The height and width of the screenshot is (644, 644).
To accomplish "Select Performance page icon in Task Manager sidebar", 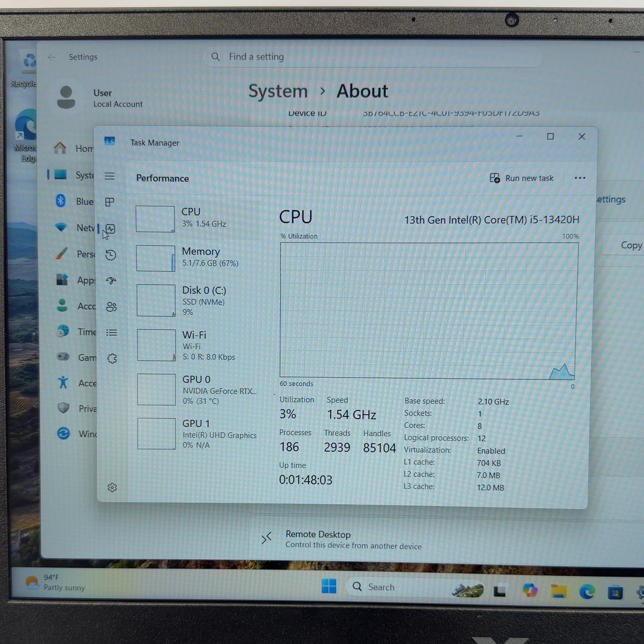I will point(111,229).
